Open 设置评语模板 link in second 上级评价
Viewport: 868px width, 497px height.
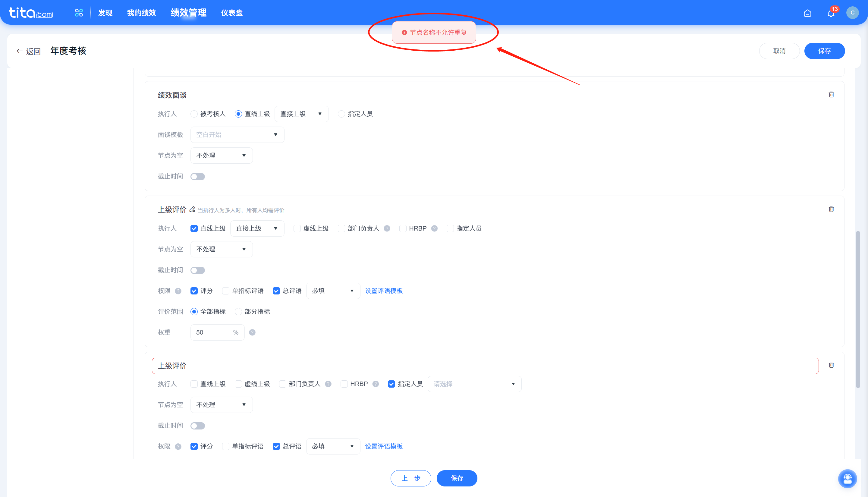[x=384, y=446]
